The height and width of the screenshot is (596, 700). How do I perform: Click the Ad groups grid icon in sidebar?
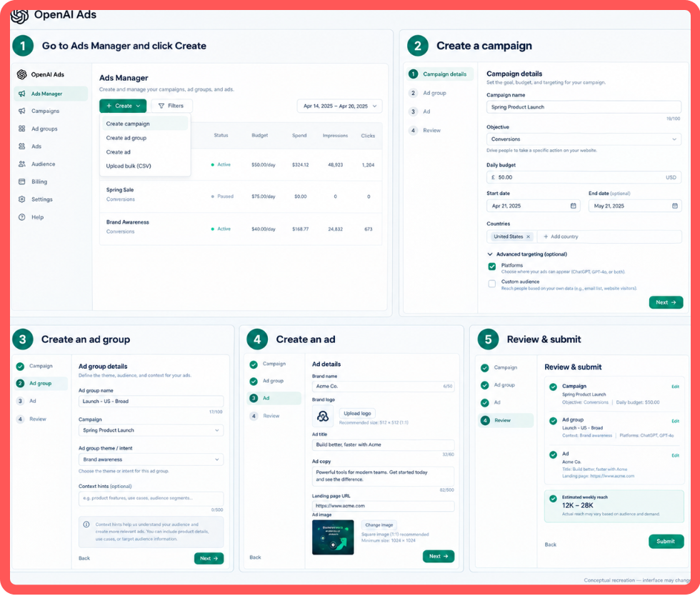[x=22, y=129]
